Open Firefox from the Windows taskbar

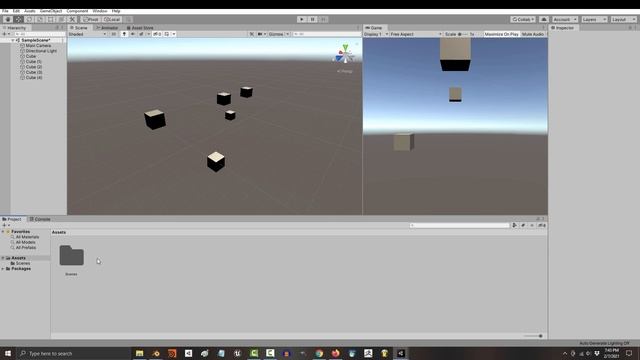336,353
